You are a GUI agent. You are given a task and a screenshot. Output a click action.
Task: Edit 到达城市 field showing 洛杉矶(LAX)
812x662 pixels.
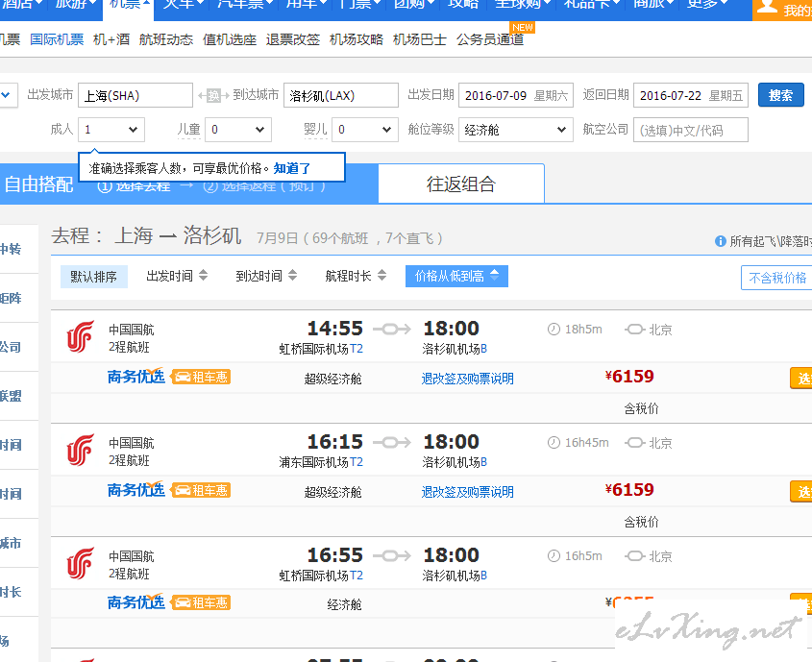[341, 95]
